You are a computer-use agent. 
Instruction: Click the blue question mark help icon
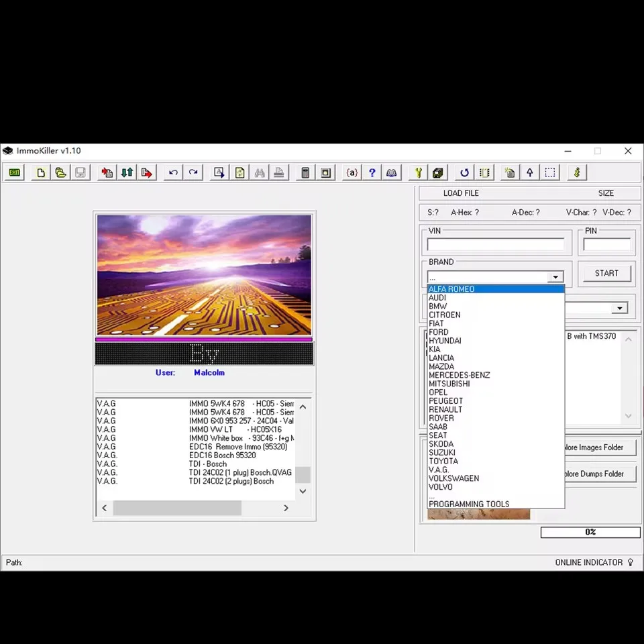372,173
